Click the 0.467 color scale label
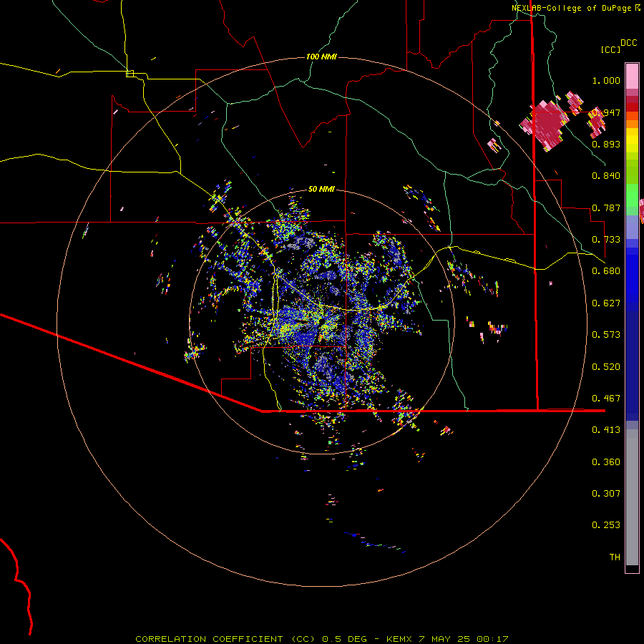This screenshot has width=644, height=644. click(x=606, y=399)
